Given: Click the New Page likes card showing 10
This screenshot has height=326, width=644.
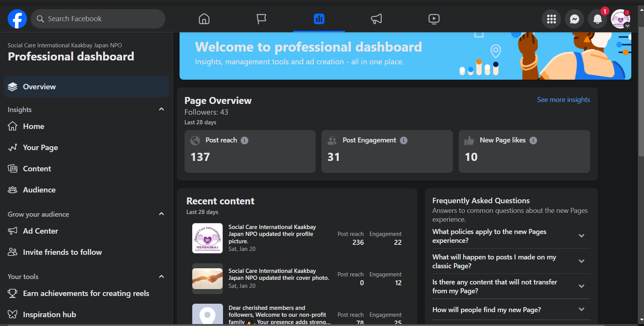Looking at the screenshot, I should coord(524,151).
